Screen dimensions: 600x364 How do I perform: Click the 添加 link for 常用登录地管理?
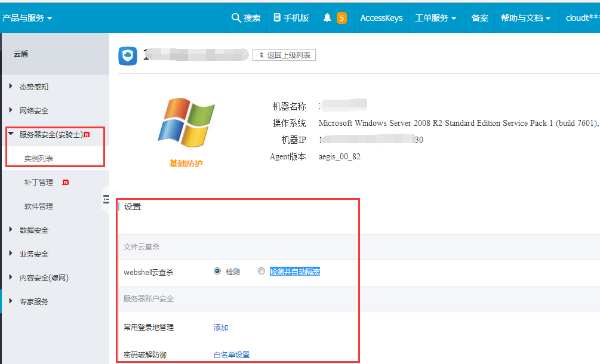point(221,327)
